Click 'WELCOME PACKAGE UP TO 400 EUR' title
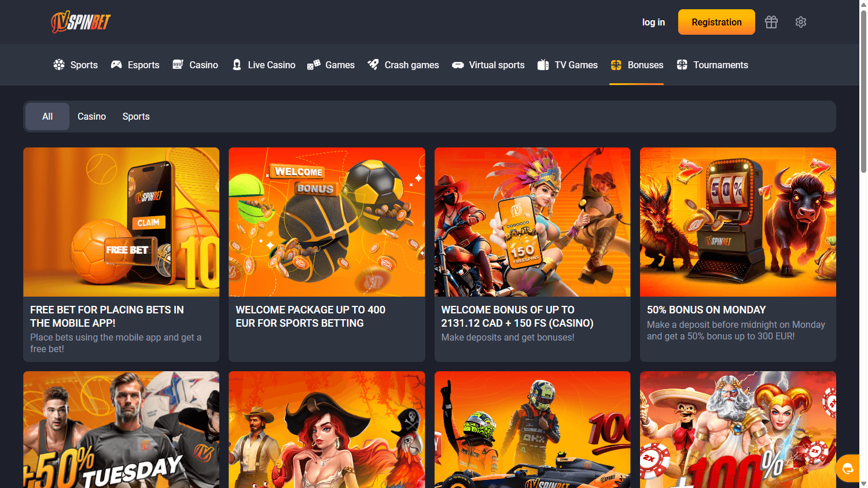868x488 pixels. point(311,316)
